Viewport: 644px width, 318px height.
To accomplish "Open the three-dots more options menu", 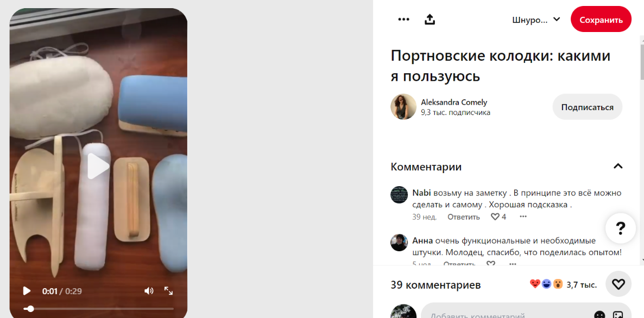I will pos(404,20).
